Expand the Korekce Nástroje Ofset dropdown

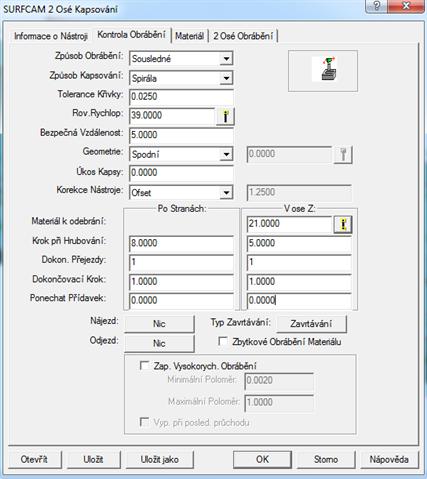tap(226, 193)
